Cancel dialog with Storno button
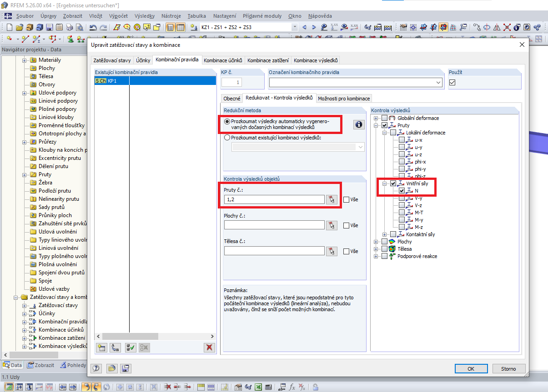The image size is (548, 392). [508, 368]
